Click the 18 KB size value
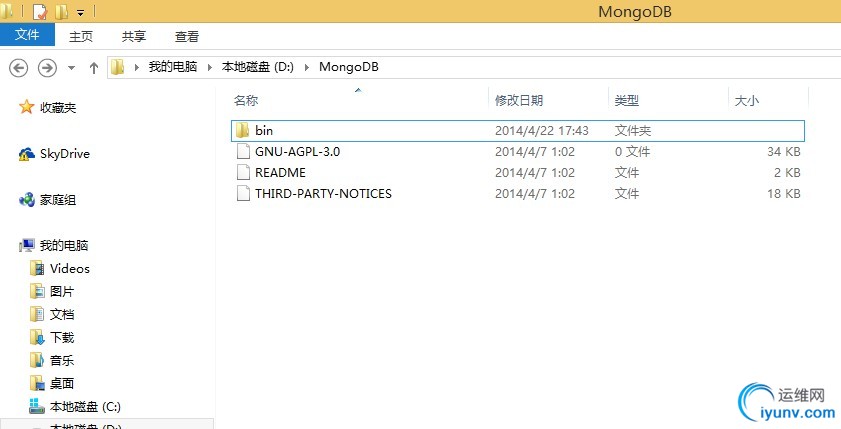 click(x=784, y=194)
